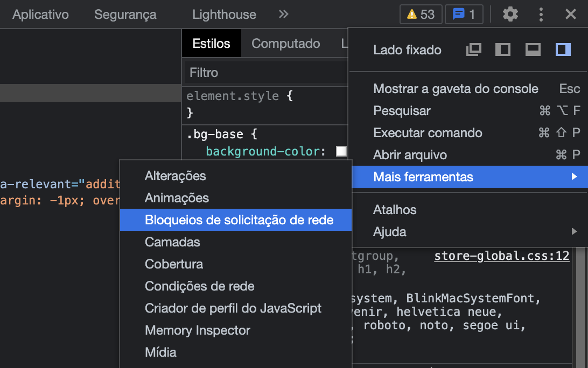The image size is (588, 368).
Task: Expand hidden panels with the chevron arrows
Action: coord(283,15)
